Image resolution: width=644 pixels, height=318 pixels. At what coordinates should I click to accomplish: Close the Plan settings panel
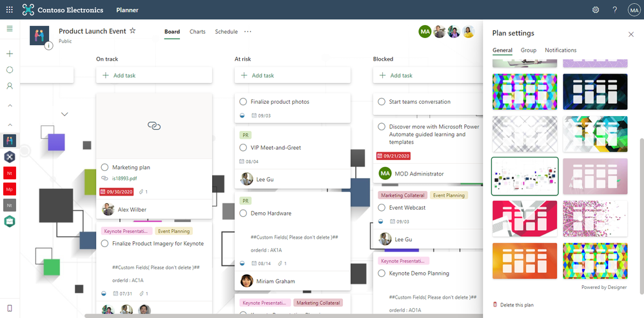click(631, 34)
